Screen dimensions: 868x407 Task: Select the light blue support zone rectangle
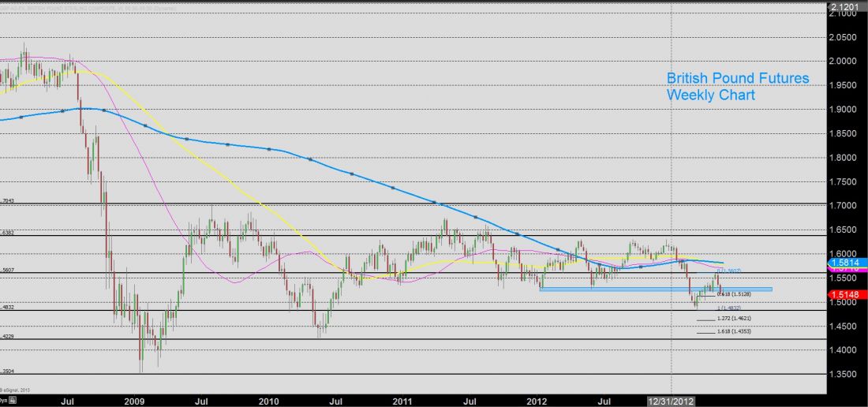[x=655, y=289]
